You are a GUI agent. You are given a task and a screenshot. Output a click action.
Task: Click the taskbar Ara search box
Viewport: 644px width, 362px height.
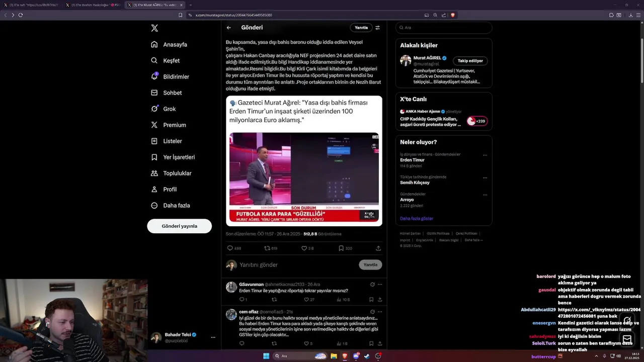300,356
